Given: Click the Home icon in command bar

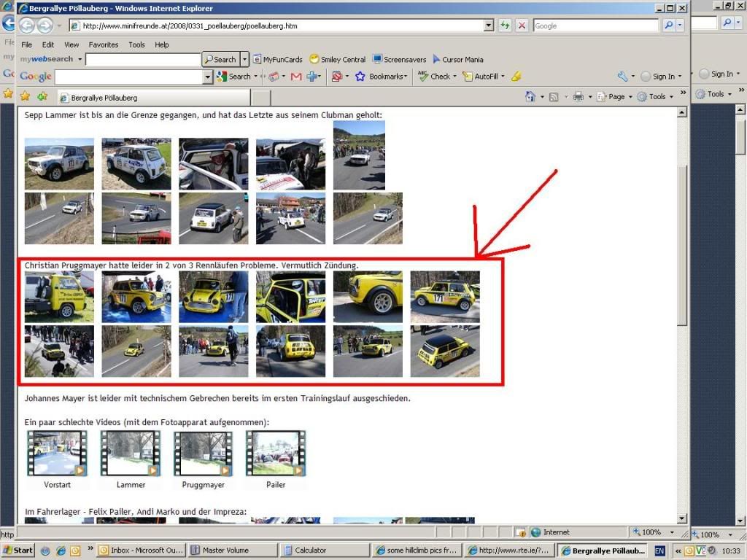Looking at the screenshot, I should pos(530,96).
